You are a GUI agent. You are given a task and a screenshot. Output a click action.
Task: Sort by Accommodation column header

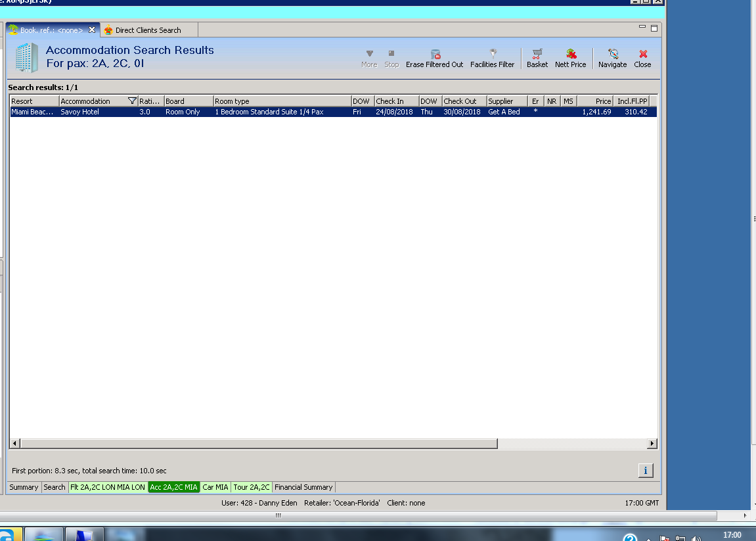93,101
